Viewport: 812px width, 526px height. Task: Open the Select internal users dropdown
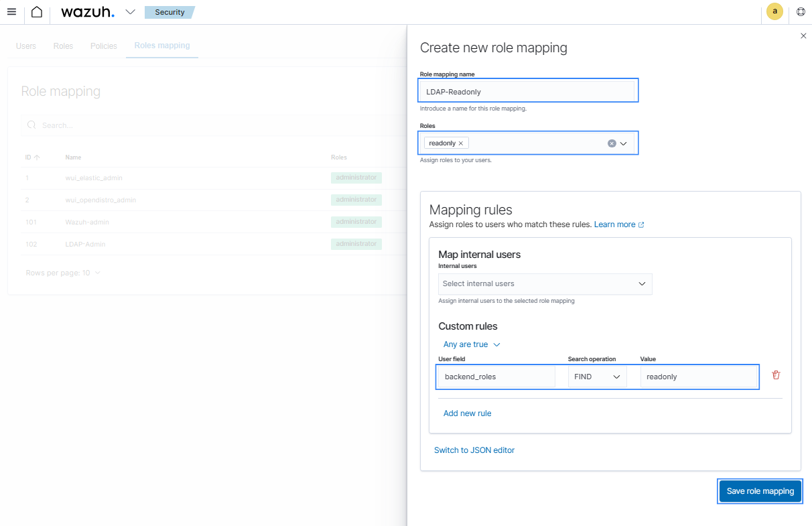[545, 283]
